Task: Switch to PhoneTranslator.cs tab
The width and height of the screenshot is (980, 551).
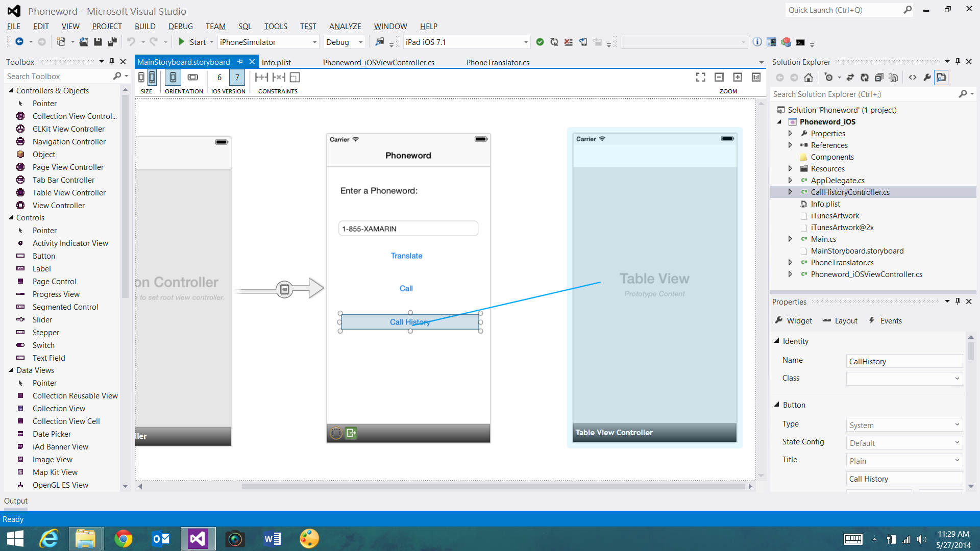Action: 498,62
